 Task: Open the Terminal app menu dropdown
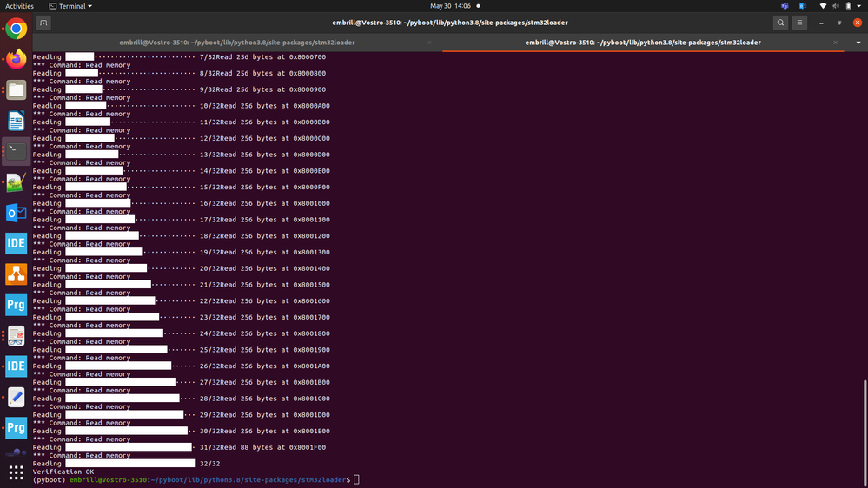(x=71, y=6)
